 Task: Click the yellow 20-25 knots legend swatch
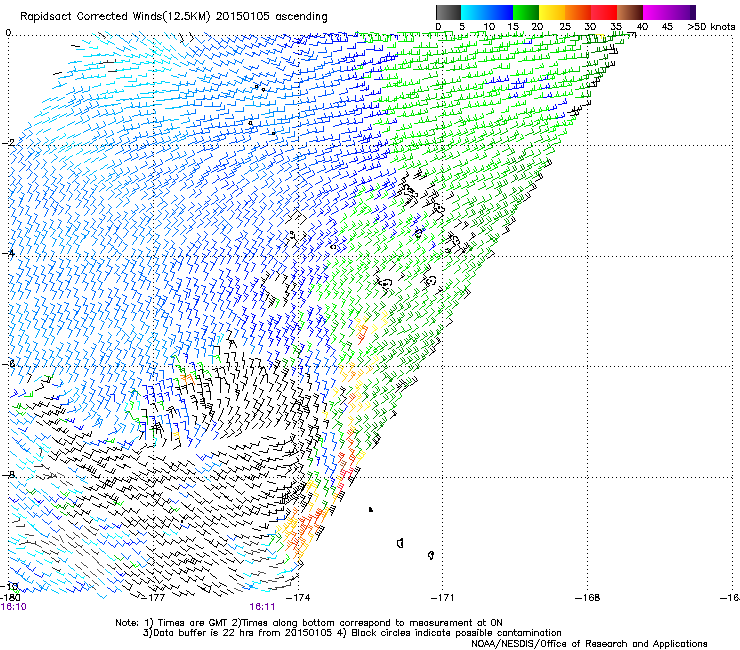pos(552,12)
